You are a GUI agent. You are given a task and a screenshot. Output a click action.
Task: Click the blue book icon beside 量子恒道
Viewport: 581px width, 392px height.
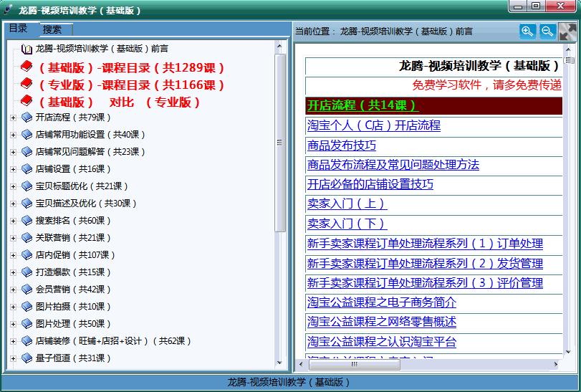coord(27,358)
